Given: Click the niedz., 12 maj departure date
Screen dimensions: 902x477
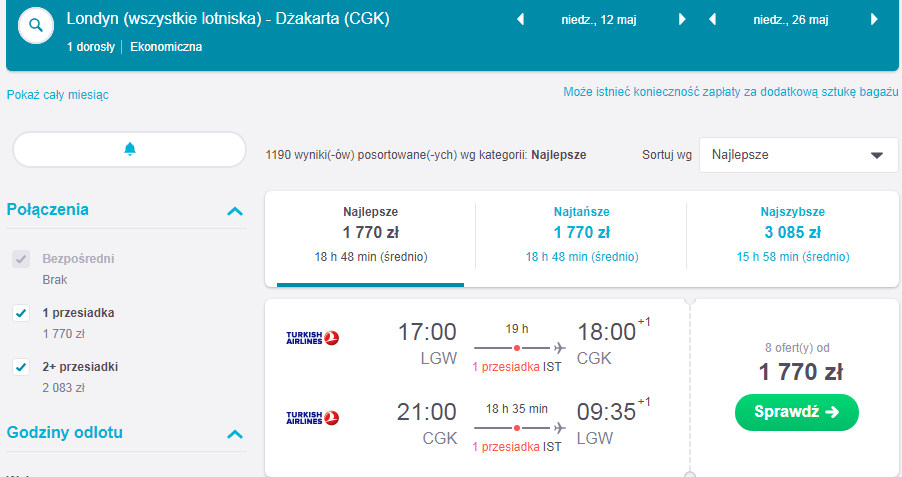Looking at the screenshot, I should pos(599,20).
